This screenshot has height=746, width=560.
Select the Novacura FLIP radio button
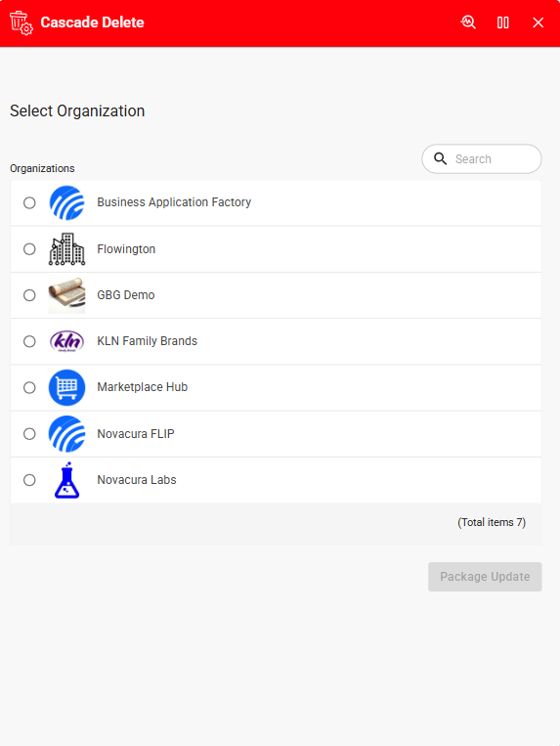tap(29, 434)
